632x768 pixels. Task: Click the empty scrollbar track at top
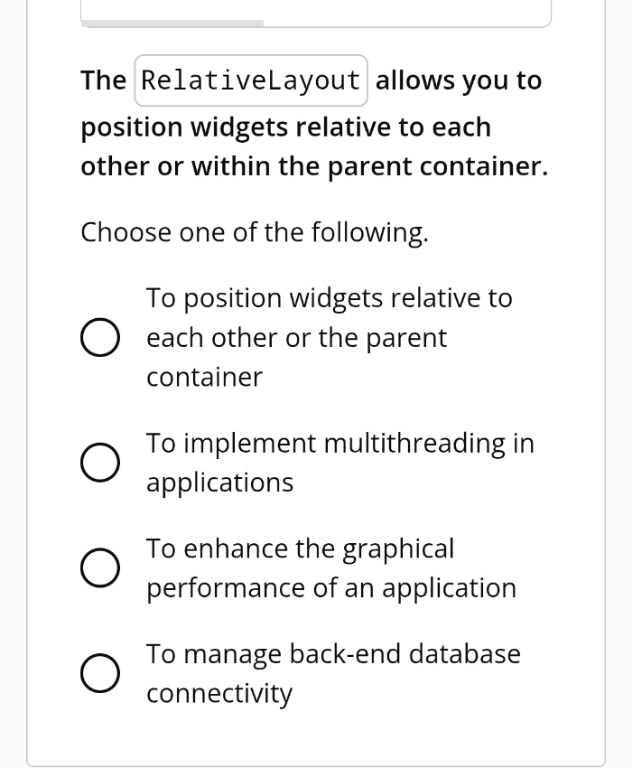pyautogui.click(x=405, y=22)
